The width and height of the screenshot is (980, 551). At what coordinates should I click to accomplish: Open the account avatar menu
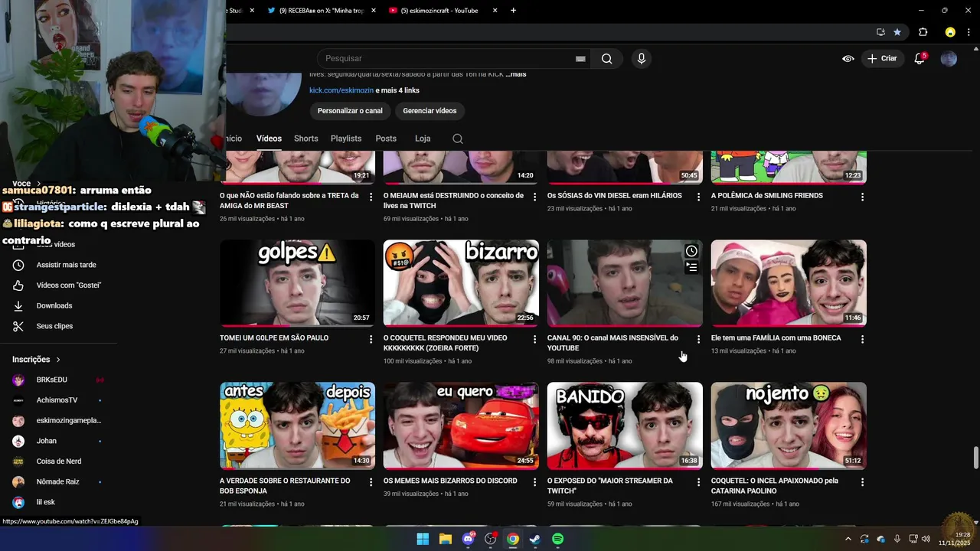pyautogui.click(x=949, y=58)
